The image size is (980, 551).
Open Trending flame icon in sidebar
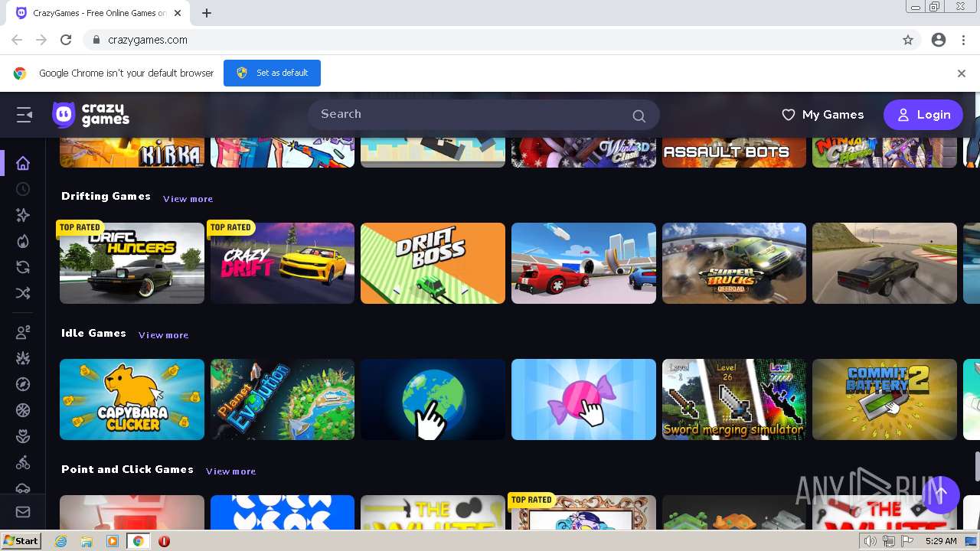click(x=23, y=241)
